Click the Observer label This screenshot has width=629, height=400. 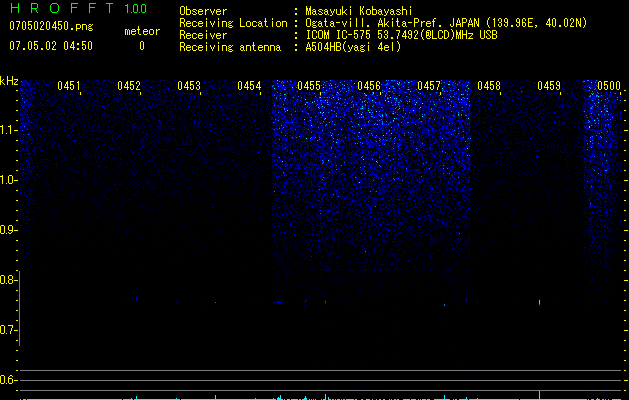click(x=203, y=11)
